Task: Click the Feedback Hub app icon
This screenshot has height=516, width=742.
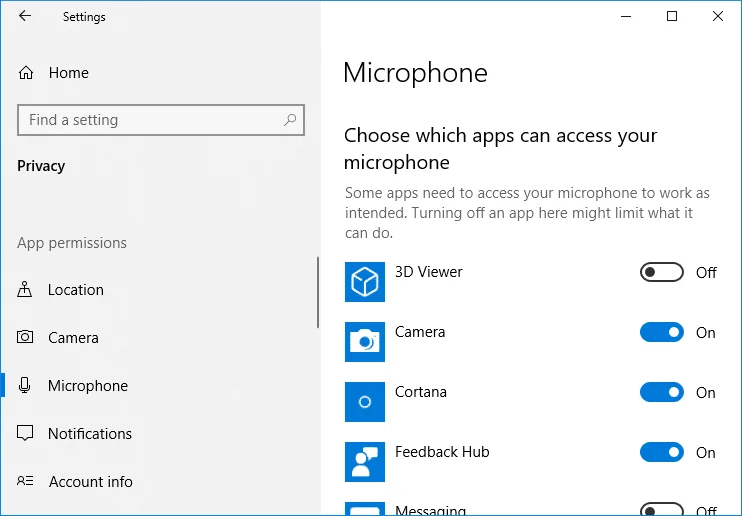Action: pyautogui.click(x=365, y=462)
